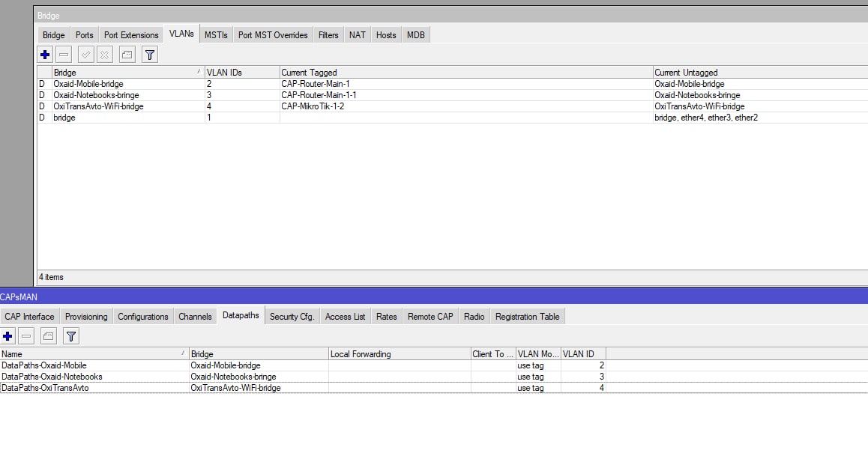Open Remote CAP tab
The height and width of the screenshot is (456, 868).
pos(430,317)
